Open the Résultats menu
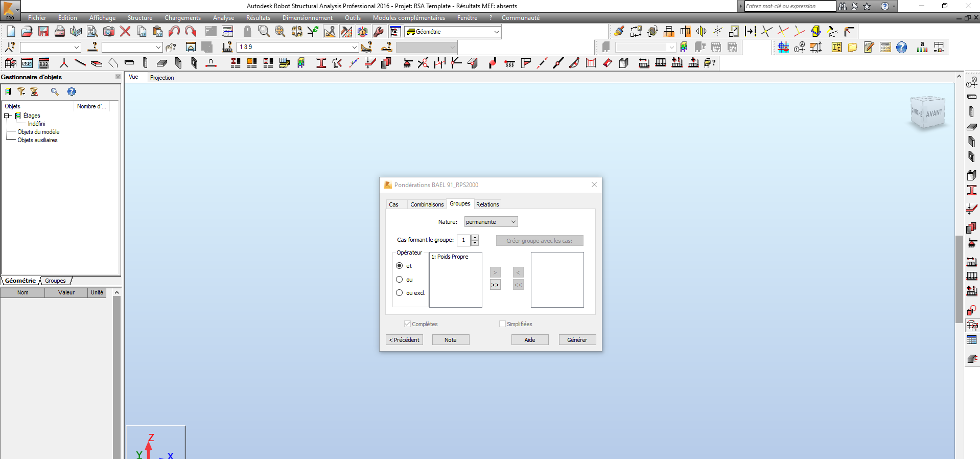Viewport: 980px width, 459px height. (x=258, y=18)
